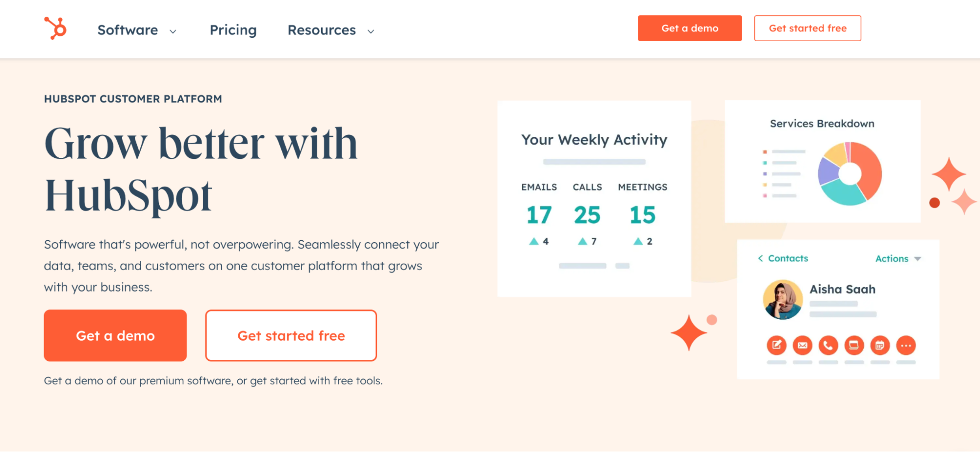The height and width of the screenshot is (452, 980).
Task: Open the meeting calendar icon on the contact card
Action: point(880,345)
